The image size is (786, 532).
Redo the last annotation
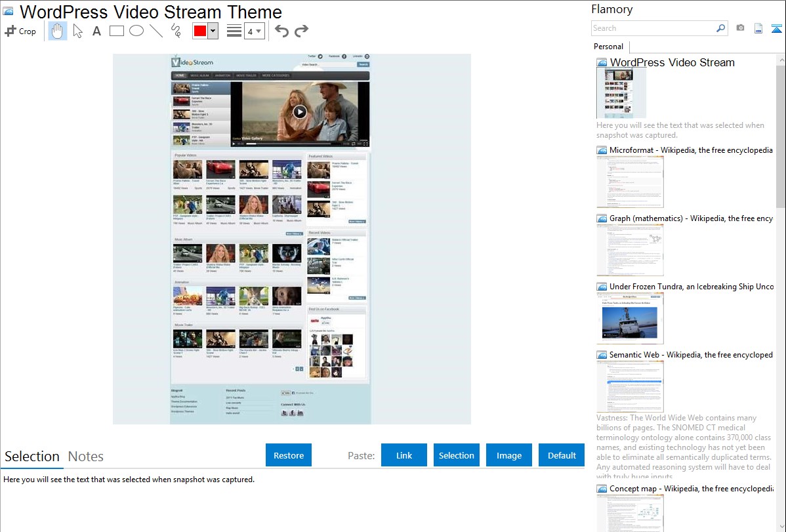(x=301, y=31)
